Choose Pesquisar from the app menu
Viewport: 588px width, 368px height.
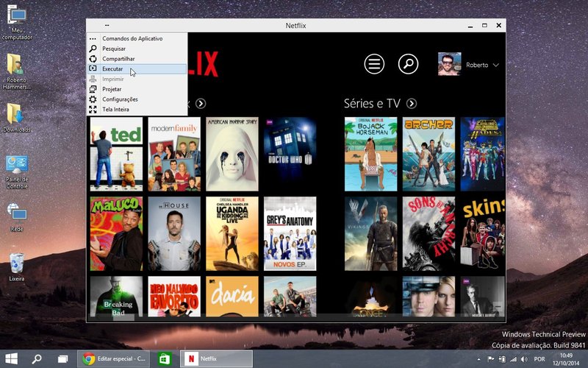(137, 49)
